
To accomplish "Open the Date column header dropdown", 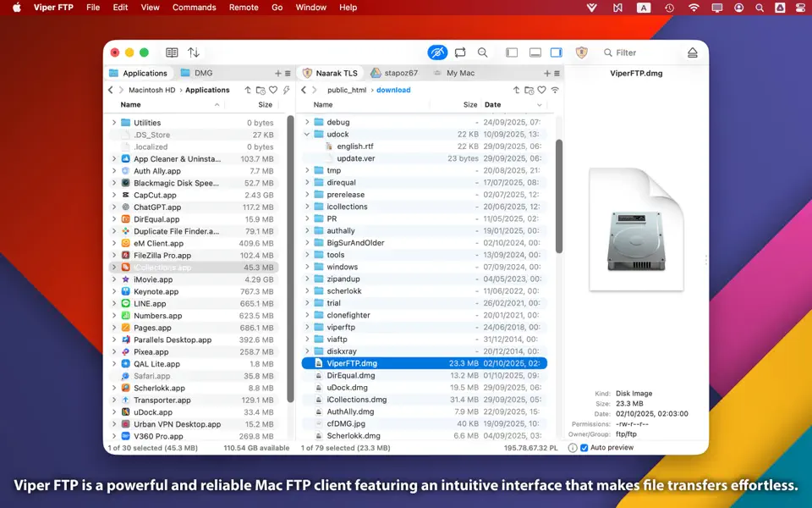I will tap(538, 104).
